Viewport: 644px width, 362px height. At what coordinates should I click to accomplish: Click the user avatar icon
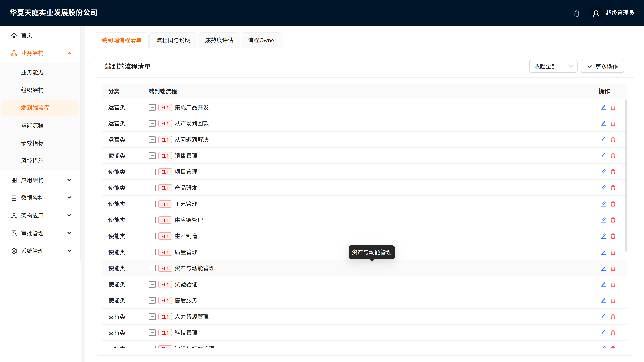pos(596,13)
